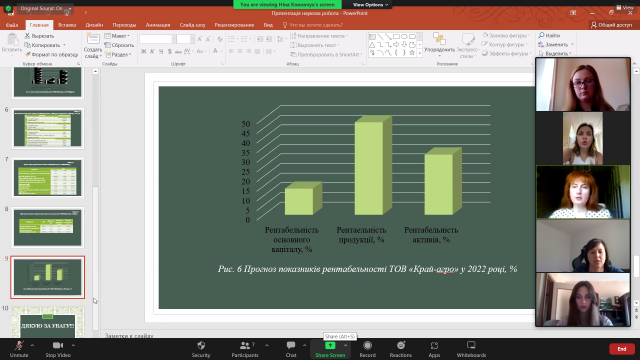
Task: Open the Apps icon in Zoom toolbar
Action: (x=434, y=349)
